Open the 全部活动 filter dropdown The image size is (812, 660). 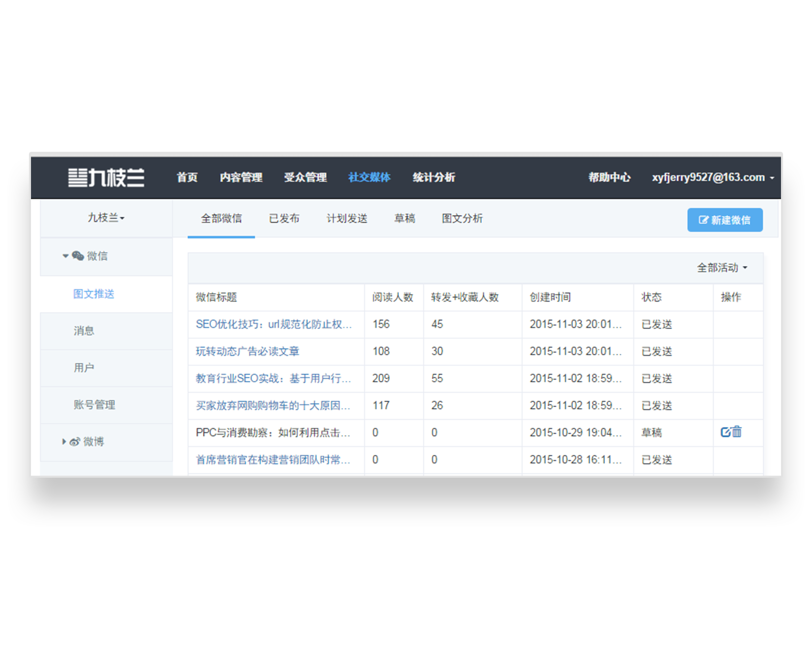click(722, 268)
